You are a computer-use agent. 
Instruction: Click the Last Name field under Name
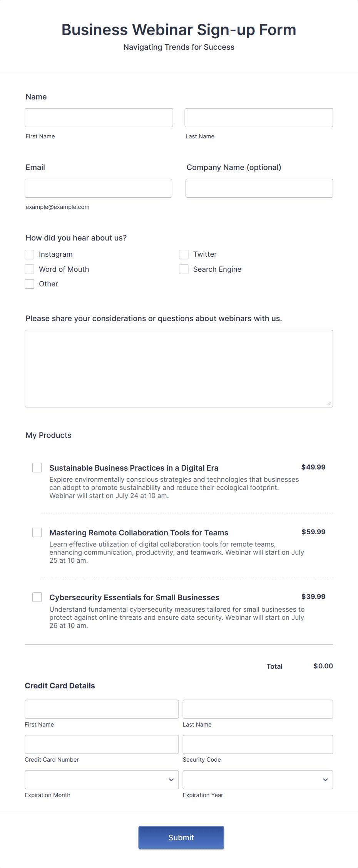coord(258,118)
